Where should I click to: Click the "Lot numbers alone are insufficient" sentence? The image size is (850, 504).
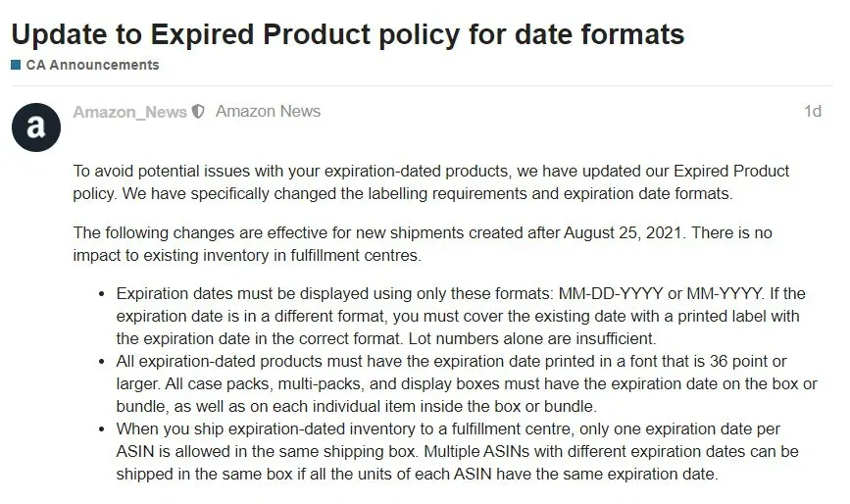pyautogui.click(x=531, y=338)
